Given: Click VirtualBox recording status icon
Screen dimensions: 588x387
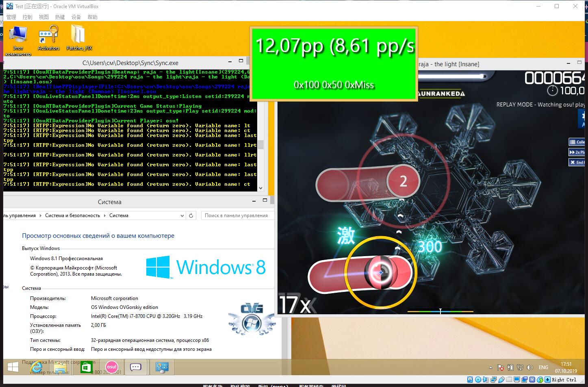Looking at the screenshot, I should point(525,380).
